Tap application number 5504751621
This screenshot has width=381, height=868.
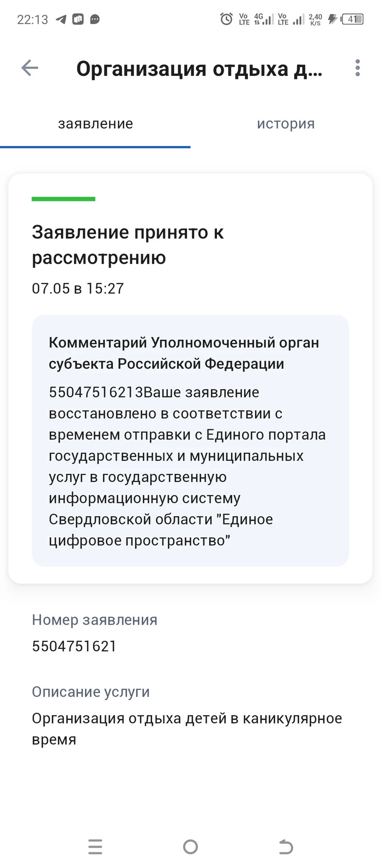click(x=74, y=646)
